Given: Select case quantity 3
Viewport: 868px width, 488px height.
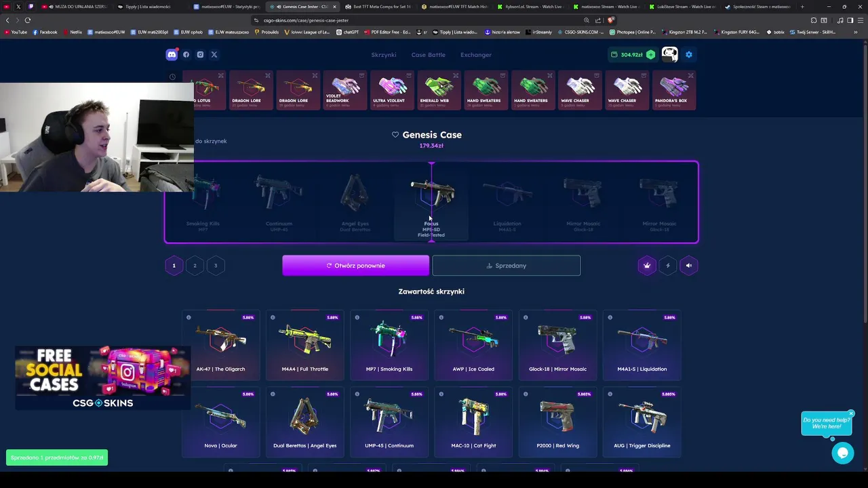Looking at the screenshot, I should 216,266.
